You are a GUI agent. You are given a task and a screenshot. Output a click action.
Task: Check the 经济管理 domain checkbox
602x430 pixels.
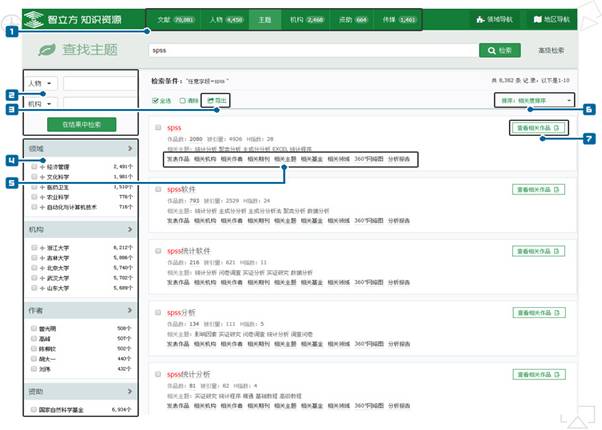pyautogui.click(x=35, y=167)
